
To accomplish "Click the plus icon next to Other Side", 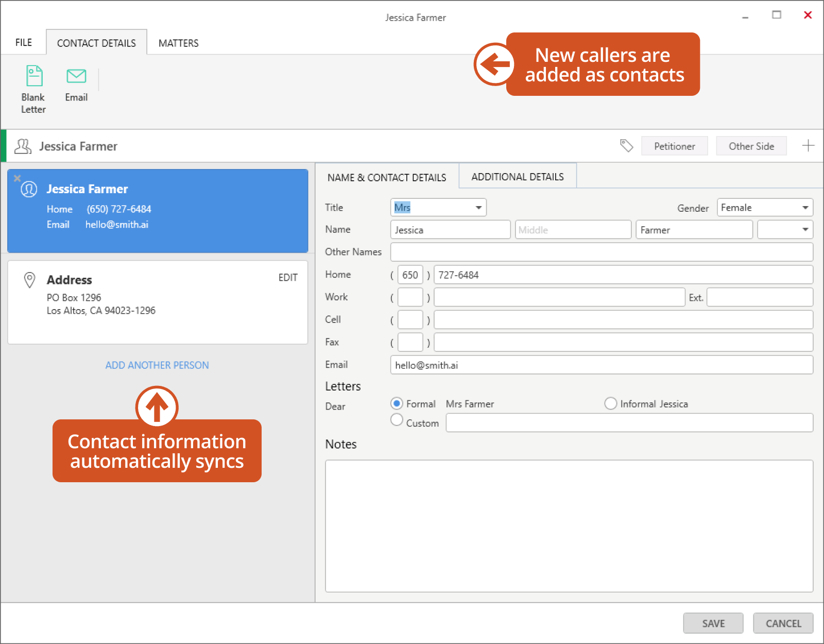I will (x=808, y=146).
